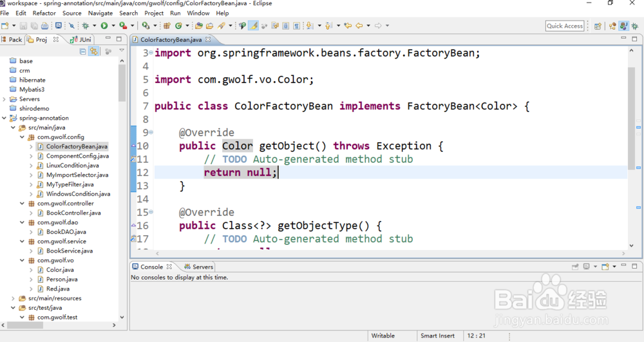This screenshot has height=342, width=644.
Task: Launch Debug with the bug icon
Action: (x=86, y=26)
